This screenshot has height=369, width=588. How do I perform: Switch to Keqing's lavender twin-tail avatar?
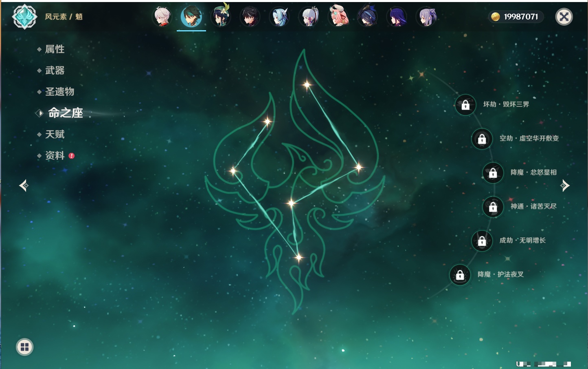tap(426, 17)
